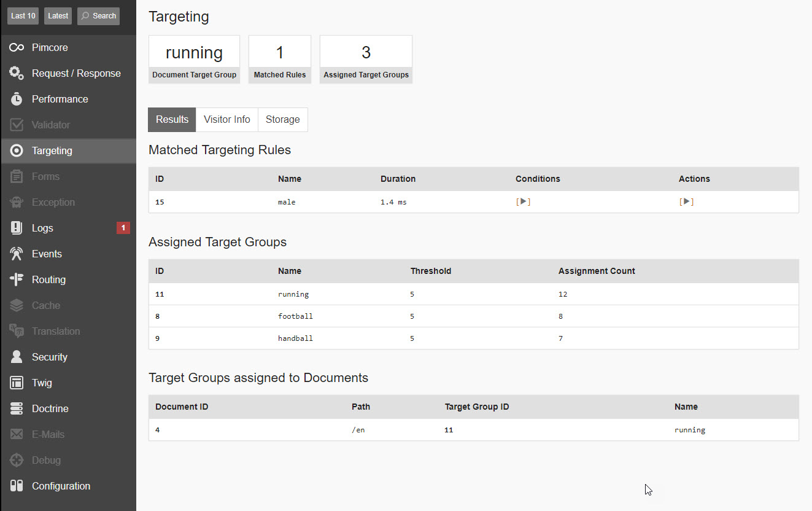Open the Storage tab
The height and width of the screenshot is (511, 812).
click(282, 120)
